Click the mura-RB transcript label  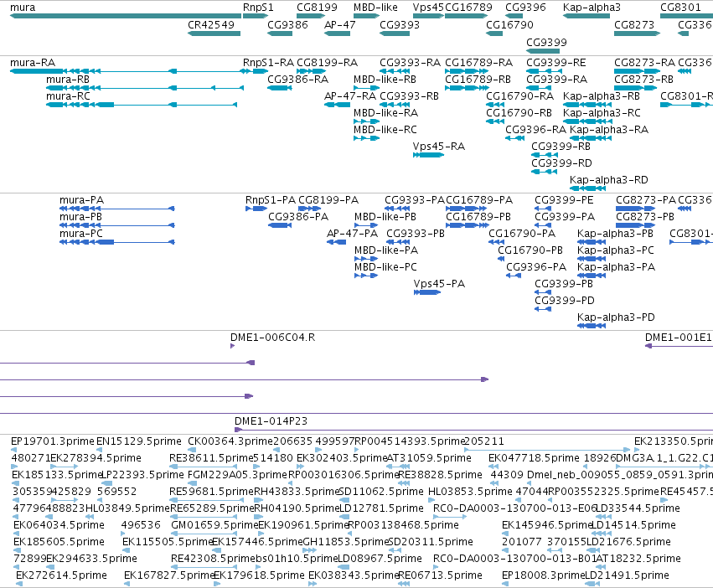pyautogui.click(x=68, y=79)
